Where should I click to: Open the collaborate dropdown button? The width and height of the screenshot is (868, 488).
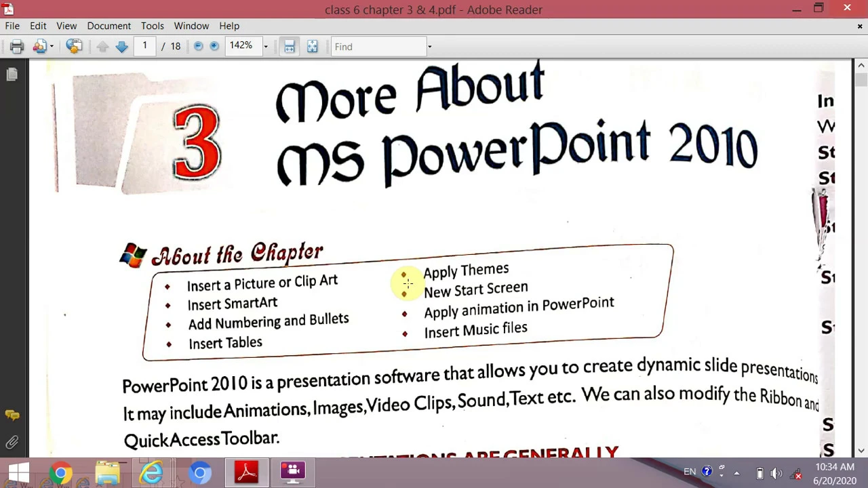52,47
